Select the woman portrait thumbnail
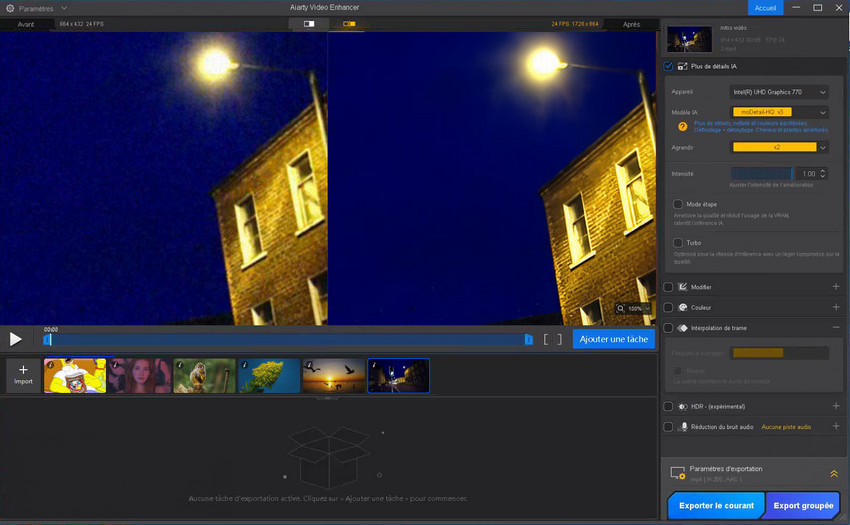The width and height of the screenshot is (850, 525). point(139,375)
